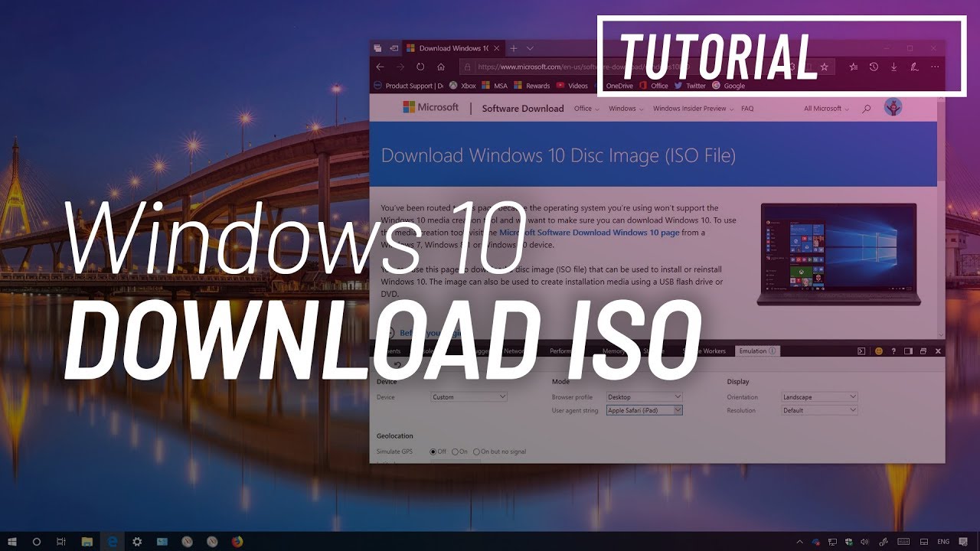Select On but no signal radio button
Image resolution: width=980 pixels, height=551 pixels.
pyautogui.click(x=477, y=452)
